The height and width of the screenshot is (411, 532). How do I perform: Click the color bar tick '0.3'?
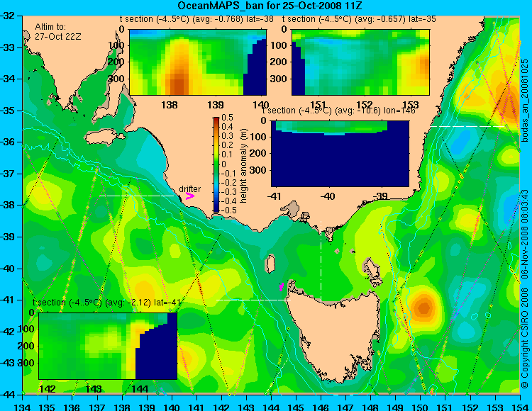[x=227, y=136]
